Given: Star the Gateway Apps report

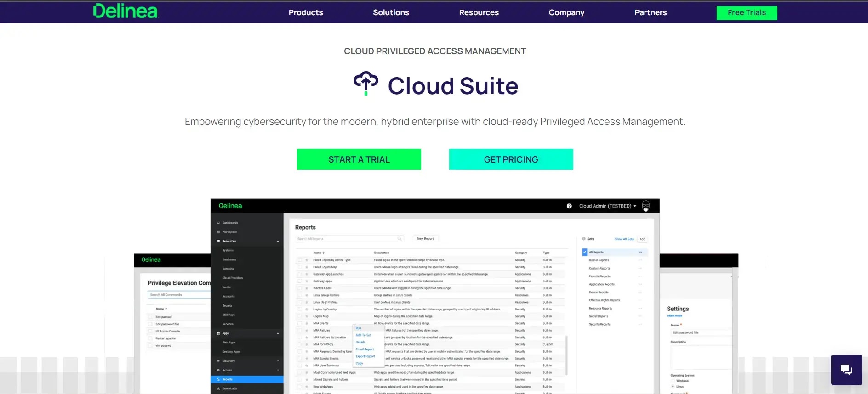Looking at the screenshot, I should (307, 281).
